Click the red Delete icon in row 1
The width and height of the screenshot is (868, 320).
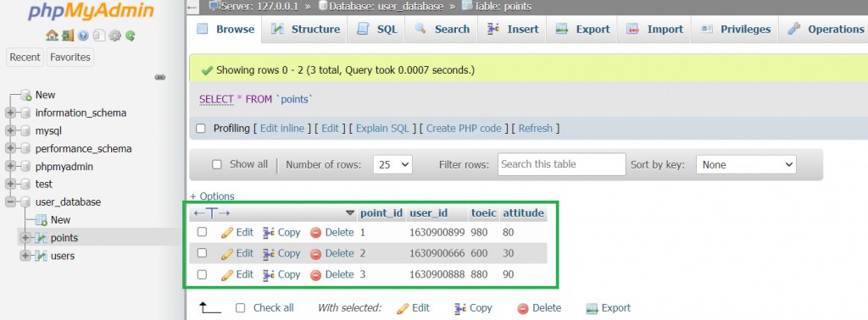click(315, 233)
